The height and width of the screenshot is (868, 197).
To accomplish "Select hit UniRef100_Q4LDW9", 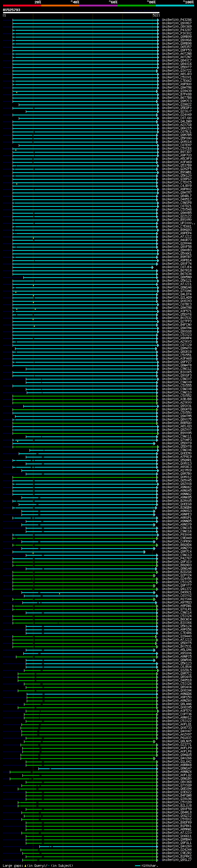I will point(176,122).
